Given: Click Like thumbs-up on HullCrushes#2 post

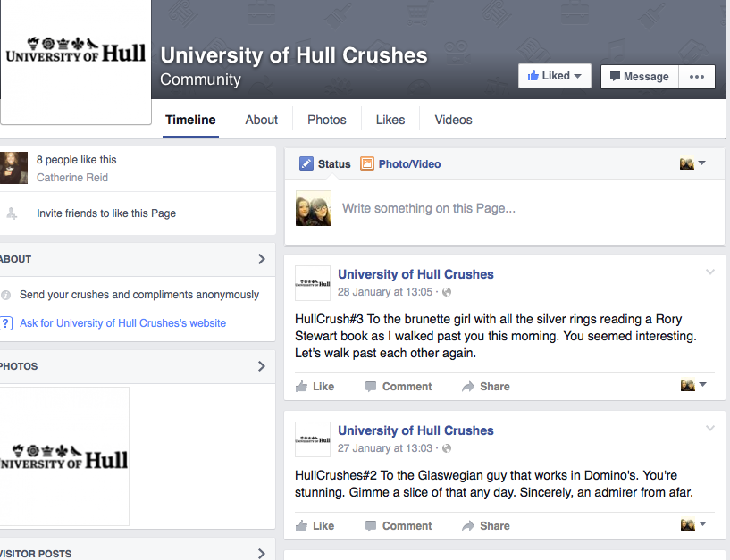Looking at the screenshot, I should coord(302,526).
